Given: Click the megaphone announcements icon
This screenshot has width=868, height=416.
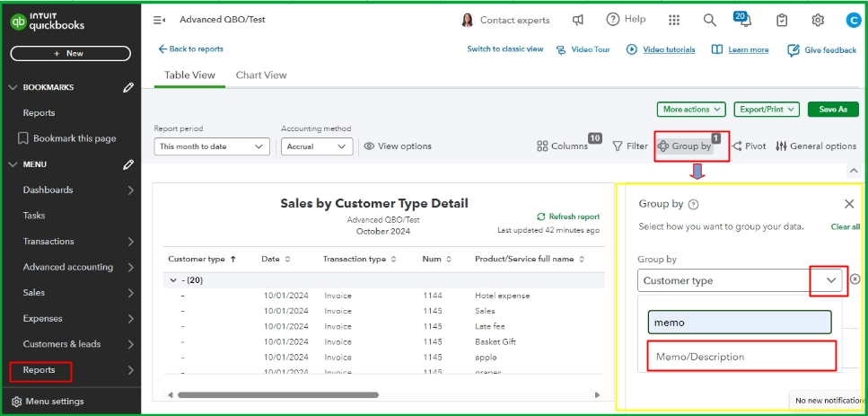Looking at the screenshot, I should 579,20.
